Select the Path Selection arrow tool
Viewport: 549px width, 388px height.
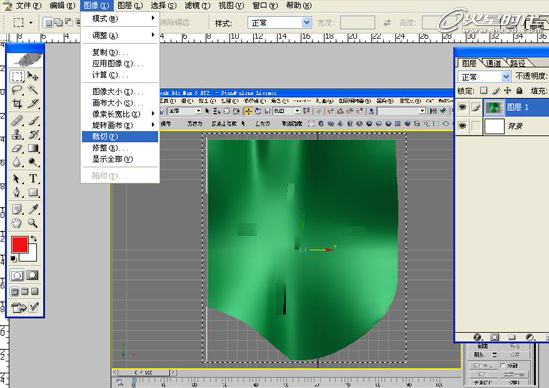(x=16, y=179)
